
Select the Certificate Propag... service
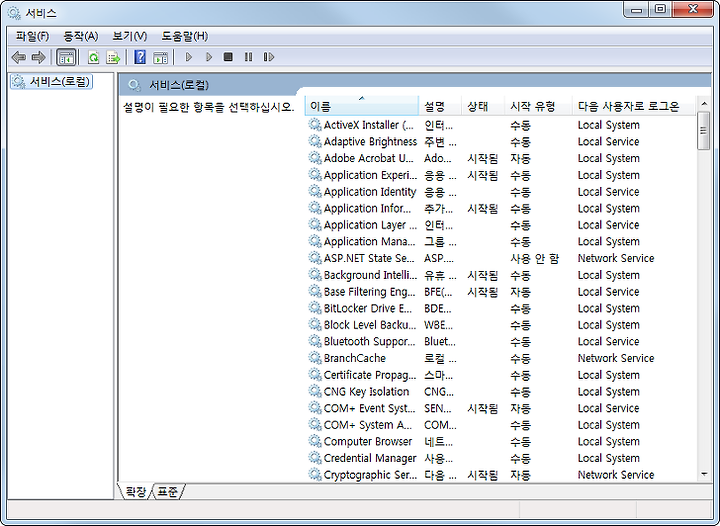[x=501, y=375]
